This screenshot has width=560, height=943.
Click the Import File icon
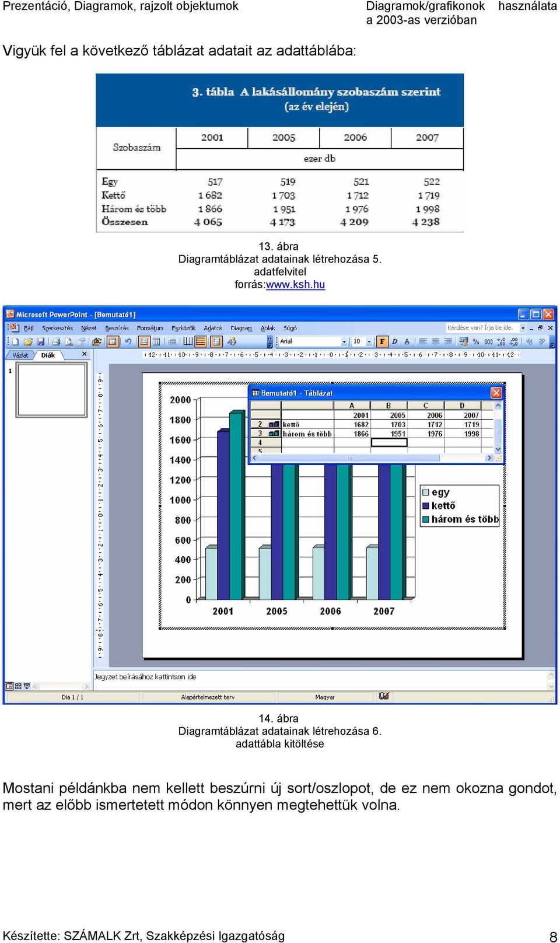[97, 342]
